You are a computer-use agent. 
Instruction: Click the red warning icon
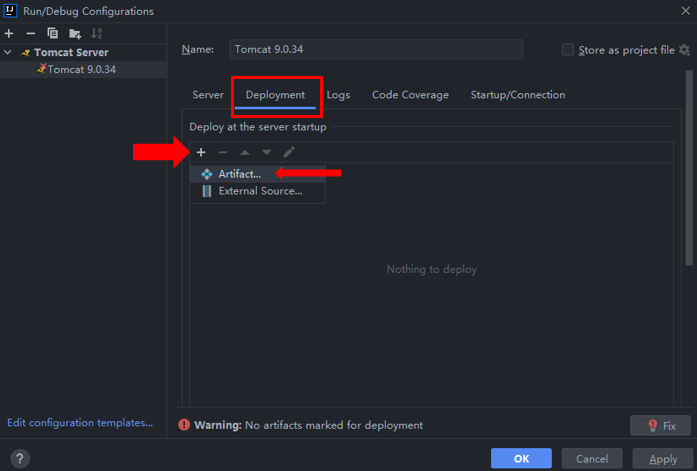click(184, 425)
